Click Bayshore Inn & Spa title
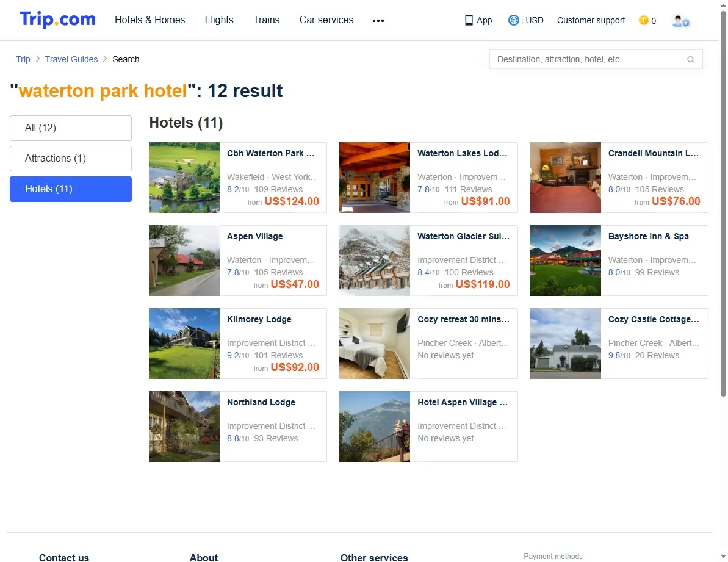Screen dimensions: 728x562 click(649, 237)
